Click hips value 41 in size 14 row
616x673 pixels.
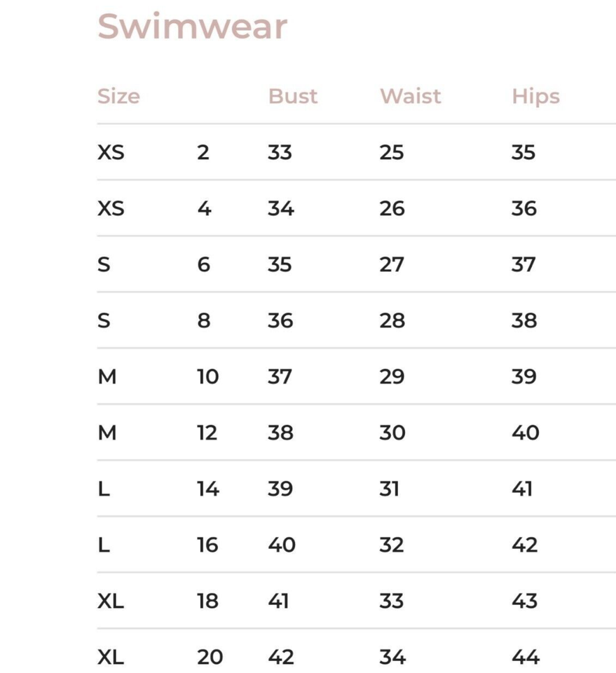click(521, 489)
